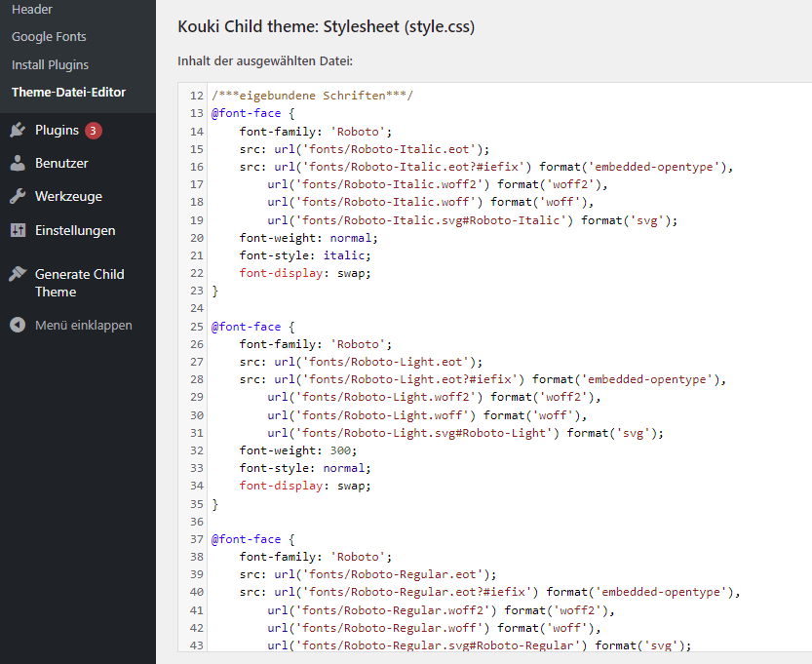Click the Generate Child Theme text link

pyautogui.click(x=79, y=283)
